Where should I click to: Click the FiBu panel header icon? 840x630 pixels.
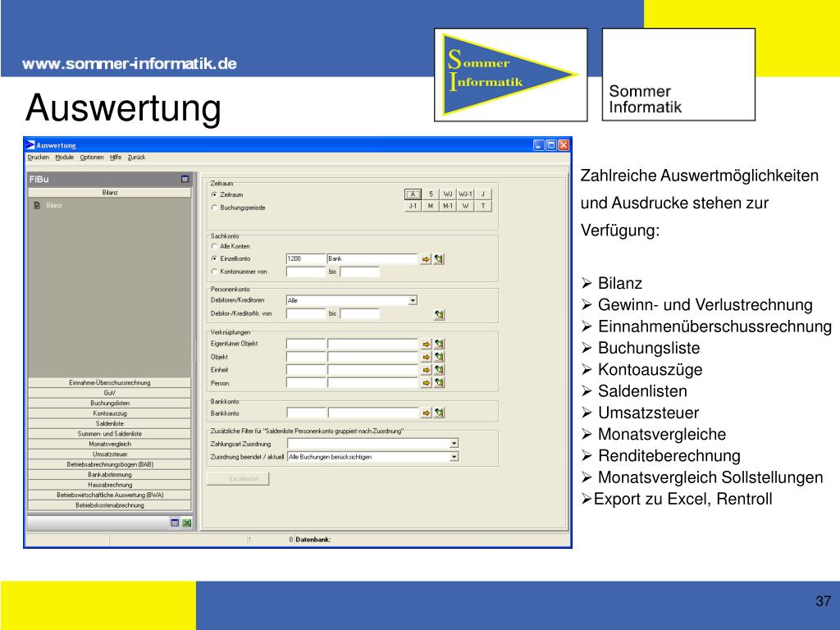pos(185,179)
